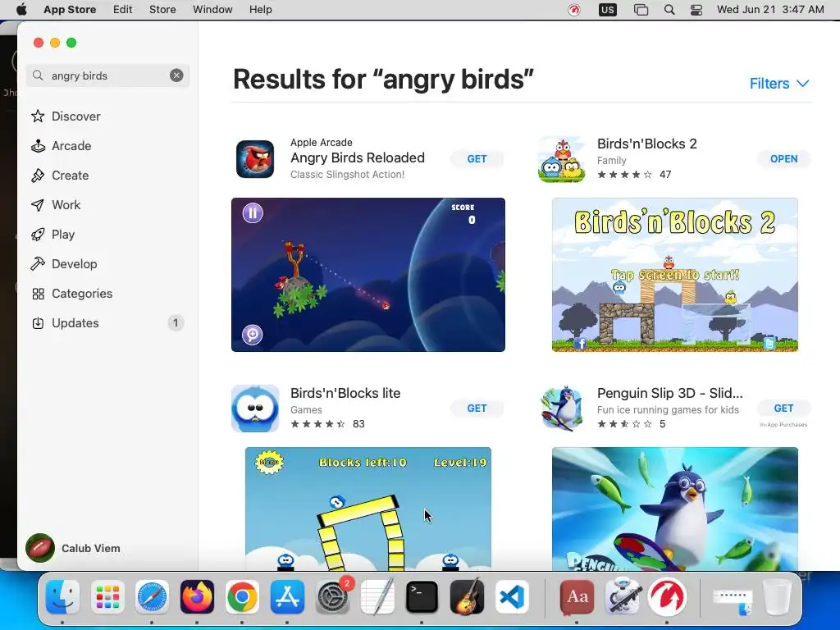
Task: Open the Trash in the Dock
Action: tap(777, 597)
